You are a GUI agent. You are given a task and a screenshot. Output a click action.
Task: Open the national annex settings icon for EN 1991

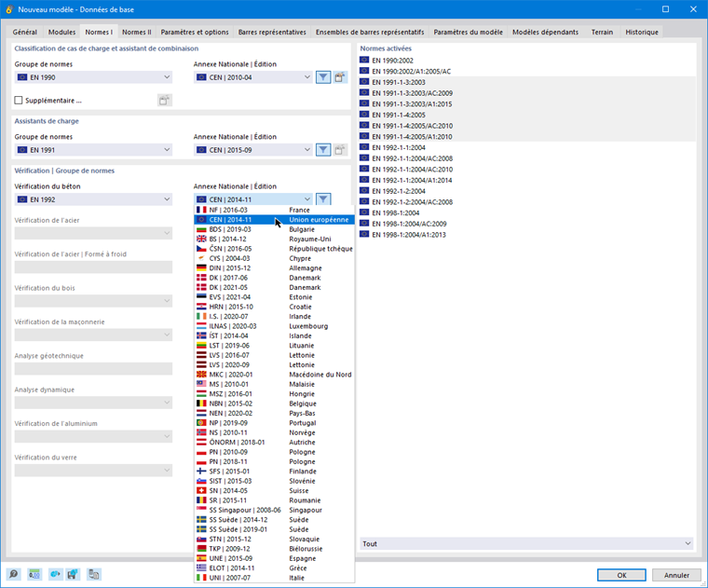(340, 150)
